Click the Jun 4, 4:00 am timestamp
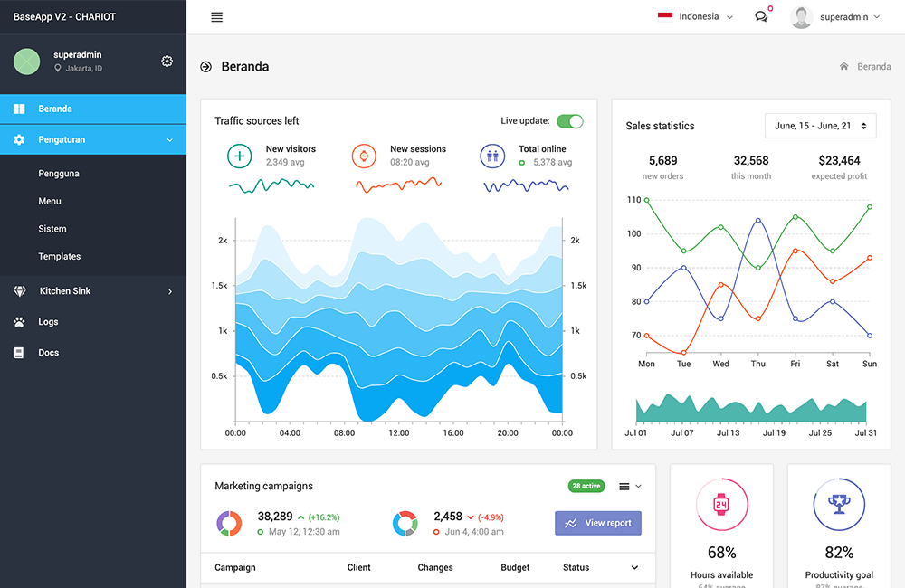This screenshot has width=905, height=588. pos(474,532)
